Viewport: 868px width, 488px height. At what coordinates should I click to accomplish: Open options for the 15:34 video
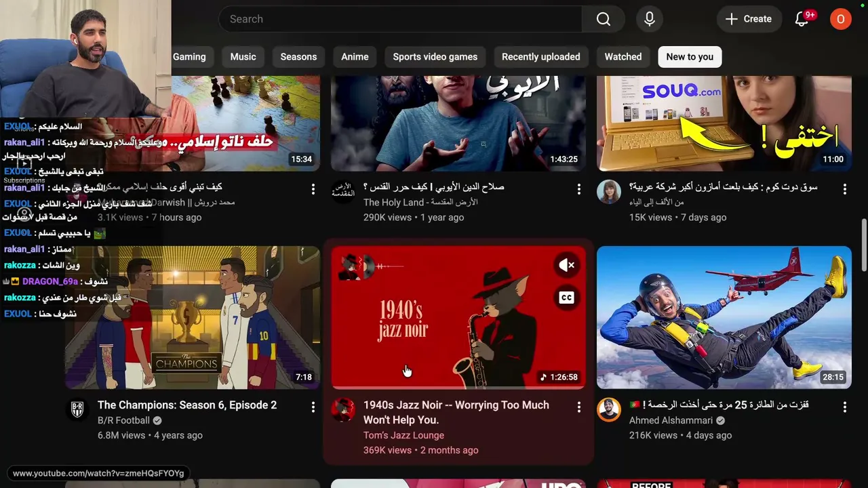click(313, 189)
